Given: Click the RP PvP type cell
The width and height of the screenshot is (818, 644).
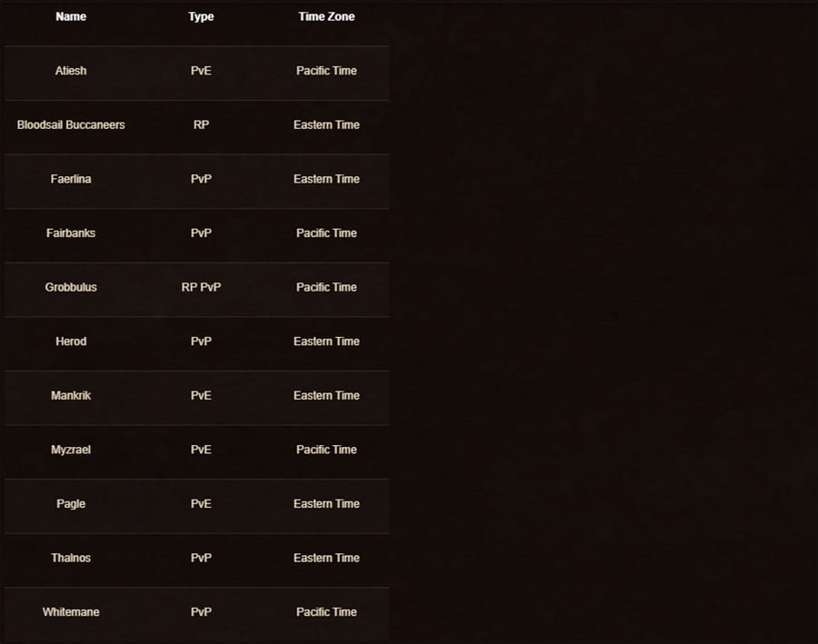Looking at the screenshot, I should click(201, 287).
